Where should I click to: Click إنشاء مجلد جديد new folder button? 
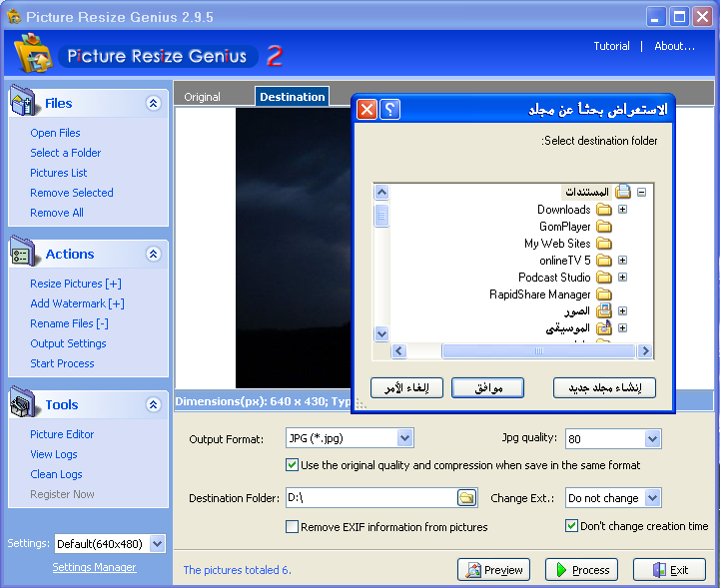pos(605,388)
